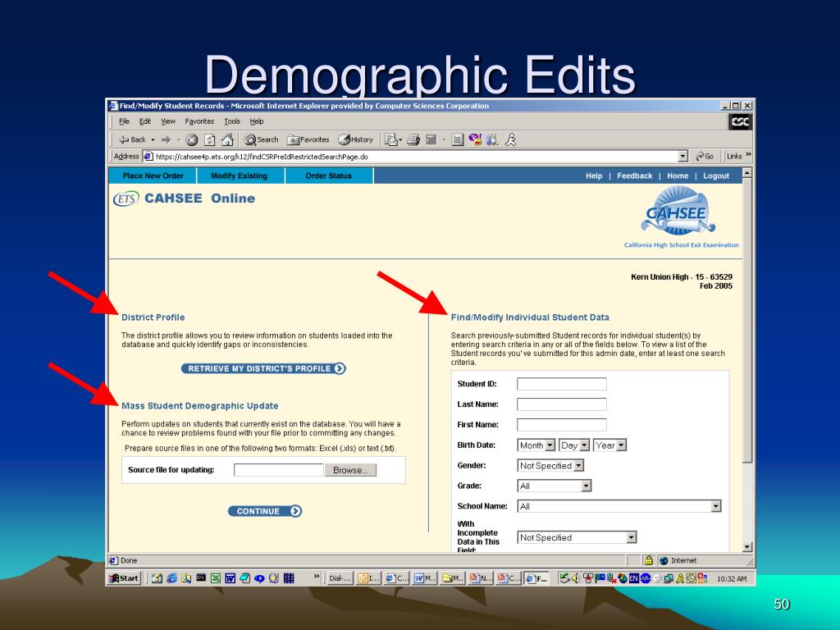Click the security lock icon in status bar
The image size is (840, 630).
pyautogui.click(x=648, y=560)
